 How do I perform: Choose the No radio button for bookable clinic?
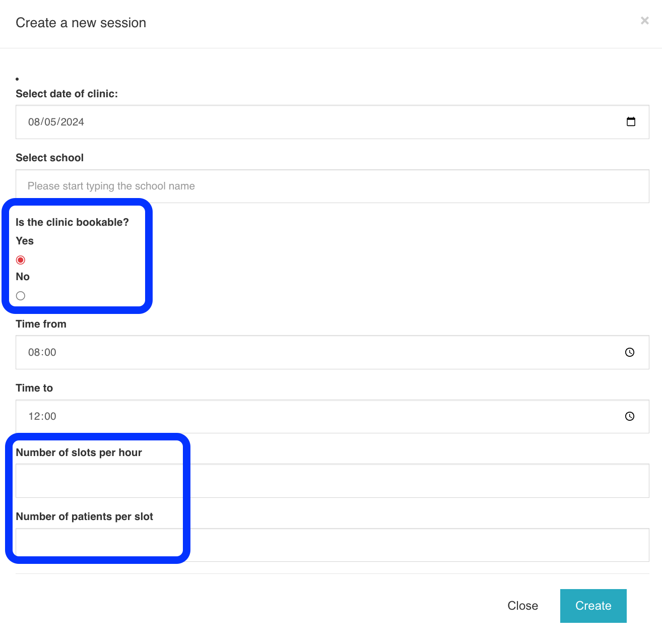21,296
